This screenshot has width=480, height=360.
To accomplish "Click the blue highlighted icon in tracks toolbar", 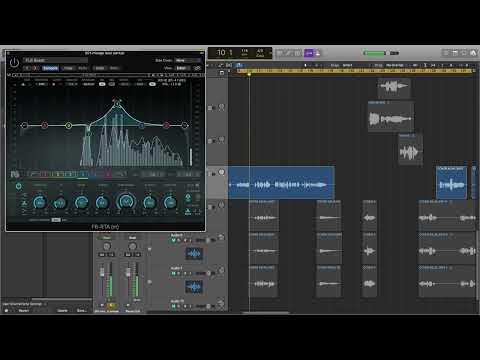I will (239, 65).
